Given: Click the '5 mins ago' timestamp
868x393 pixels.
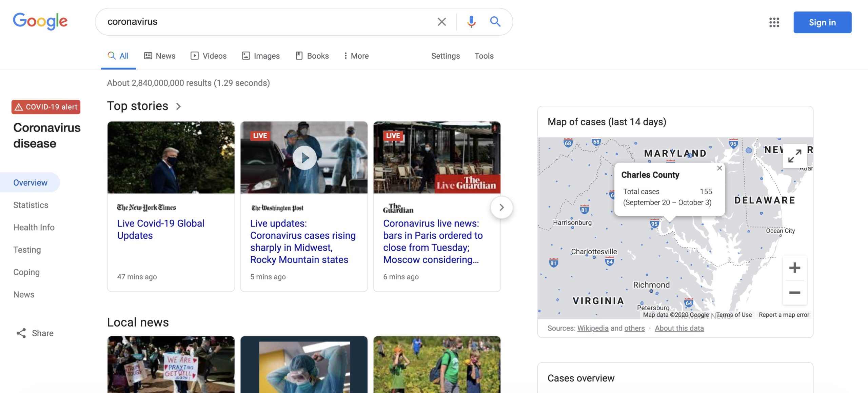Looking at the screenshot, I should pyautogui.click(x=268, y=277).
